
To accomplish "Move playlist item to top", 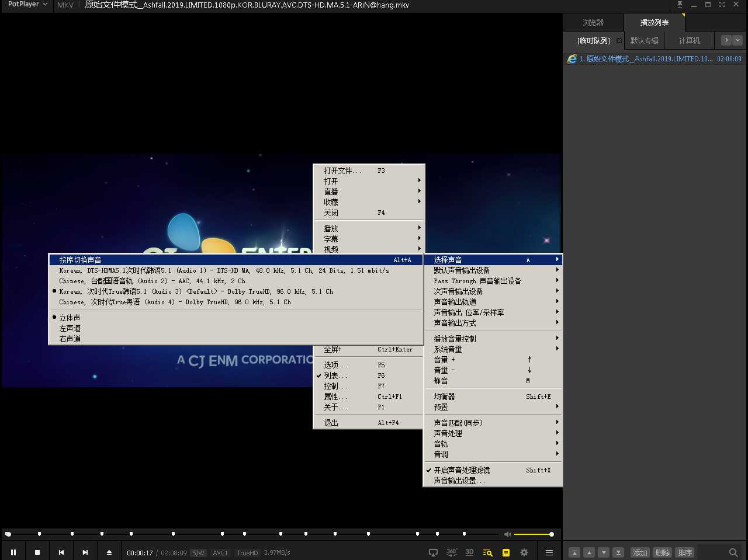I will (574, 552).
